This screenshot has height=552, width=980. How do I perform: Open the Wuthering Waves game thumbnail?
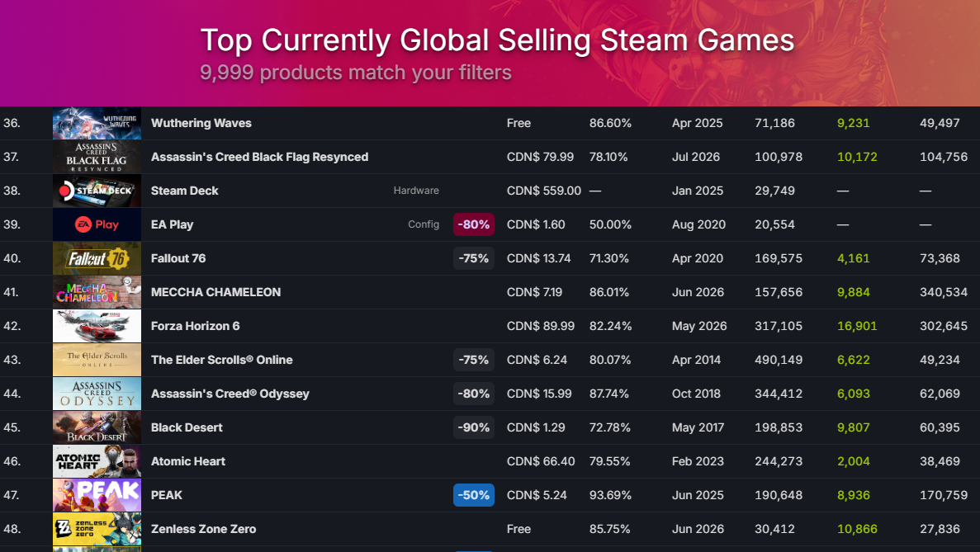(97, 123)
